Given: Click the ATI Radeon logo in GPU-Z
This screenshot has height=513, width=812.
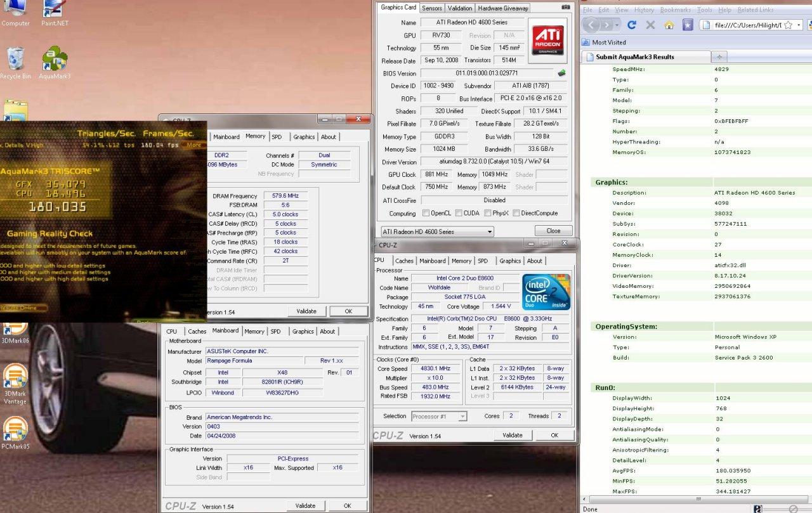Looking at the screenshot, I should pos(547,40).
